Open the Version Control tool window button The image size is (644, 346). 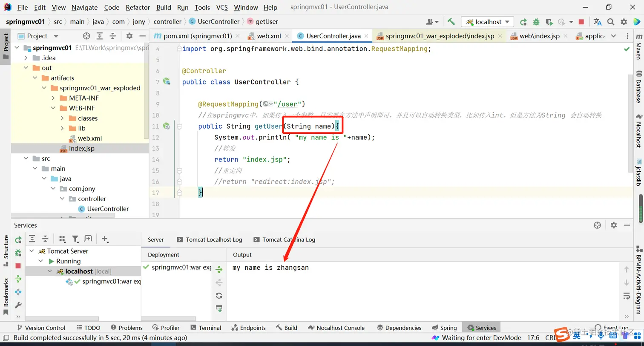(40, 328)
